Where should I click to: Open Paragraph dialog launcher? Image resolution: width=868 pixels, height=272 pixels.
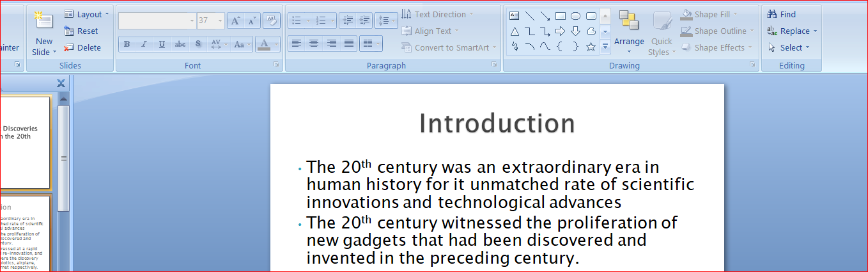(x=494, y=65)
